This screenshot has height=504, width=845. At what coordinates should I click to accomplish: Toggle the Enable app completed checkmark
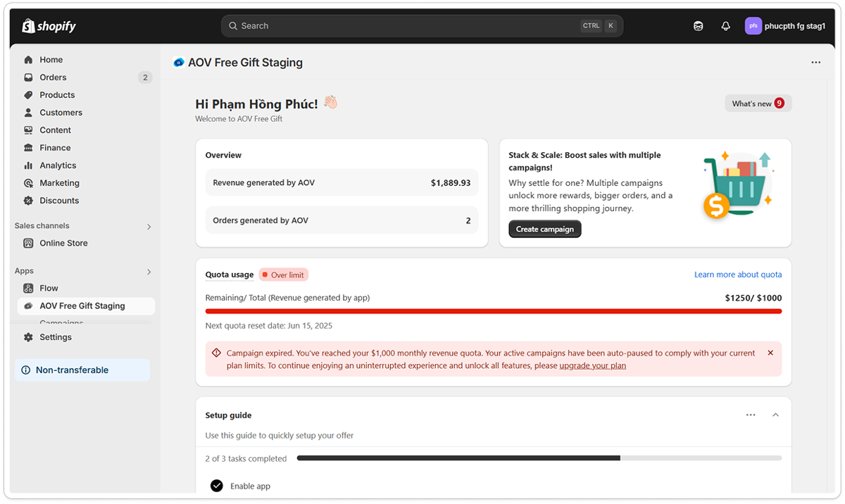click(216, 486)
